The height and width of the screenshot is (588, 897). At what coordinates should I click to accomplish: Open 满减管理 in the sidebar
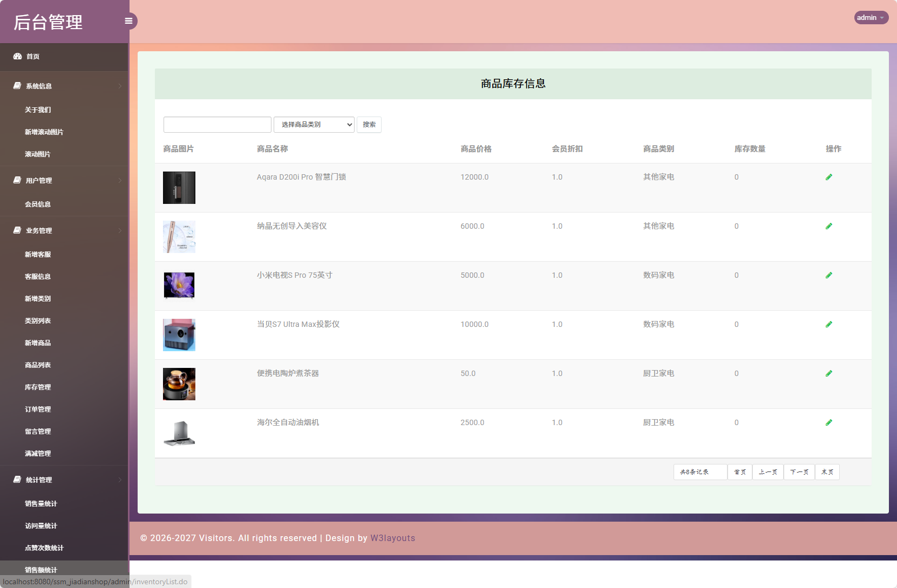(38, 454)
